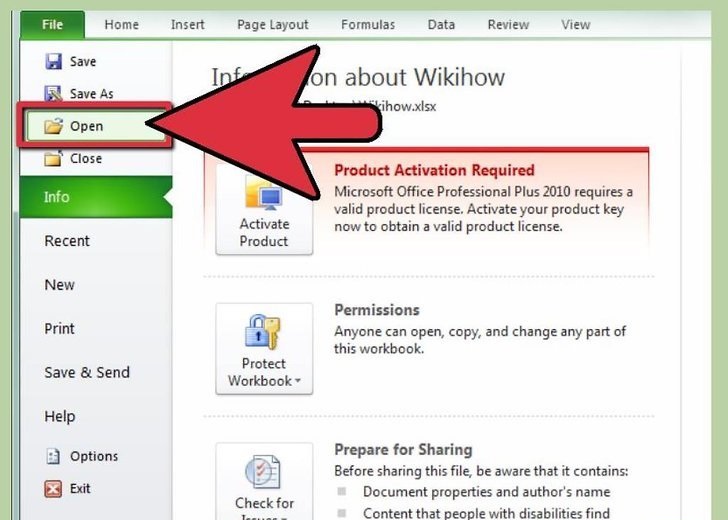Image resolution: width=728 pixels, height=520 pixels.
Task: Click the Save As icon
Action: pyautogui.click(x=53, y=94)
